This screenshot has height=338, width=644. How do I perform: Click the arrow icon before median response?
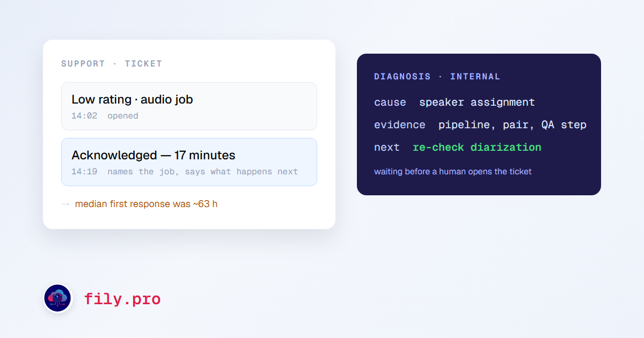tap(65, 204)
